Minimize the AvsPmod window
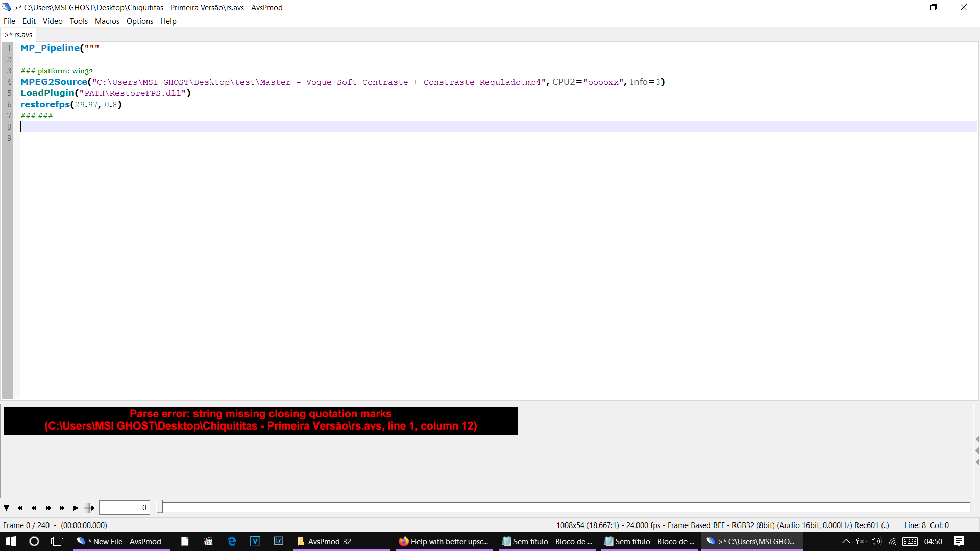 [x=904, y=7]
